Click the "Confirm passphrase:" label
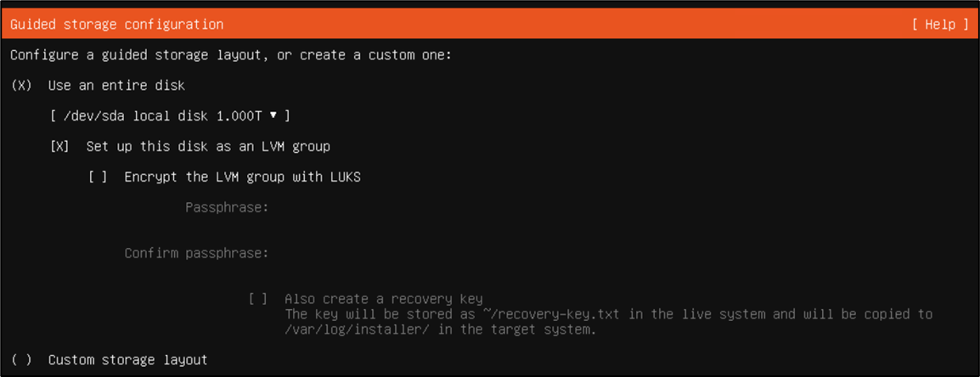 tap(196, 253)
